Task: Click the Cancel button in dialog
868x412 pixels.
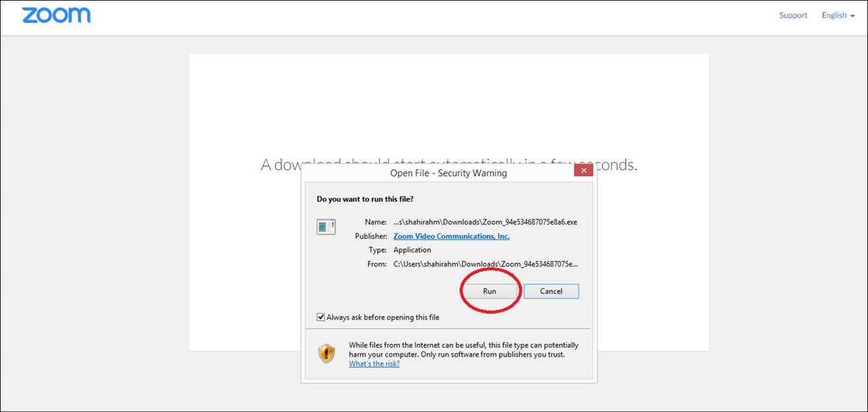Action: [551, 291]
